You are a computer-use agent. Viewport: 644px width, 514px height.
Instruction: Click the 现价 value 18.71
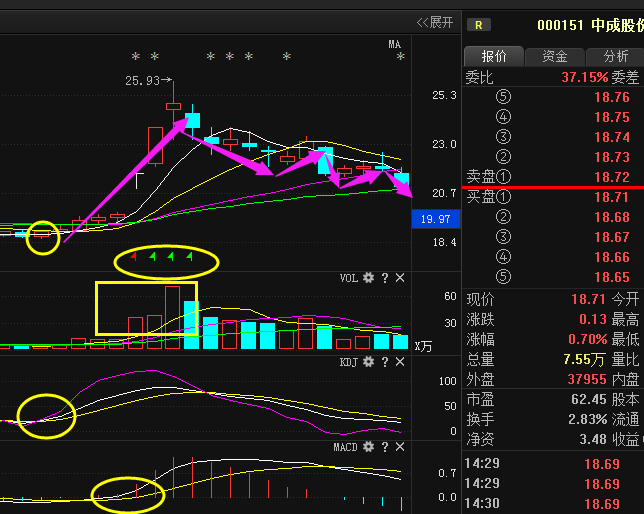point(589,299)
